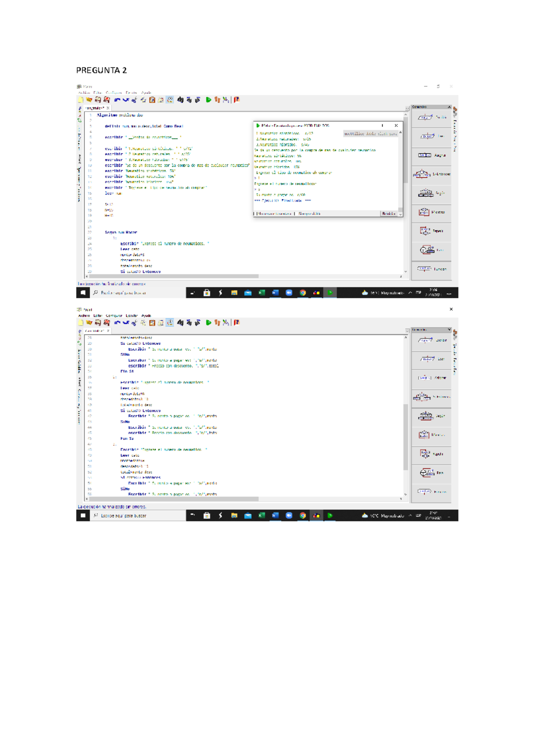Open Chrome from the upper Windows taskbar
Viewport: 534px width, 756px height.
coord(303,293)
